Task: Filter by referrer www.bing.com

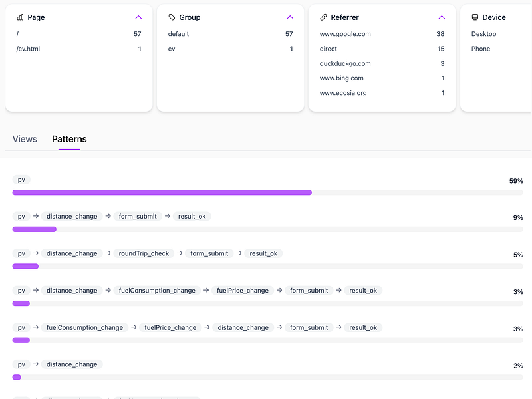Action: 382,78
